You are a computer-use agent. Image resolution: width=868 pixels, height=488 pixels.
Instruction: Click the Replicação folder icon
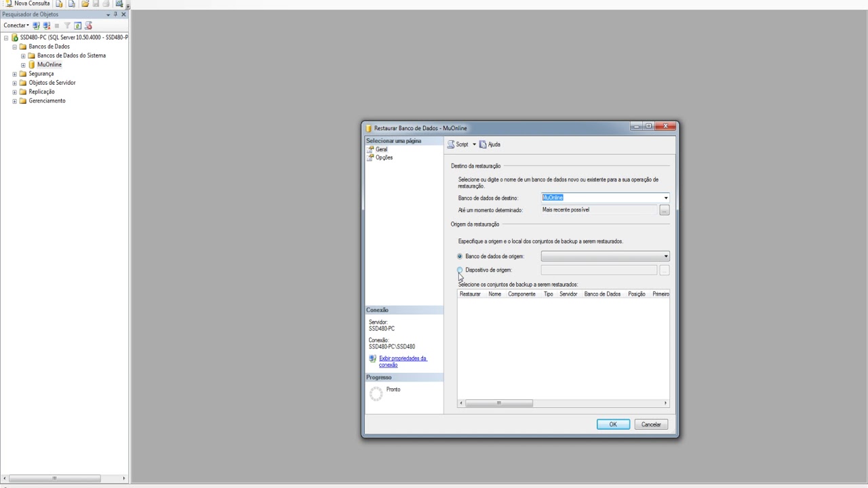23,91
